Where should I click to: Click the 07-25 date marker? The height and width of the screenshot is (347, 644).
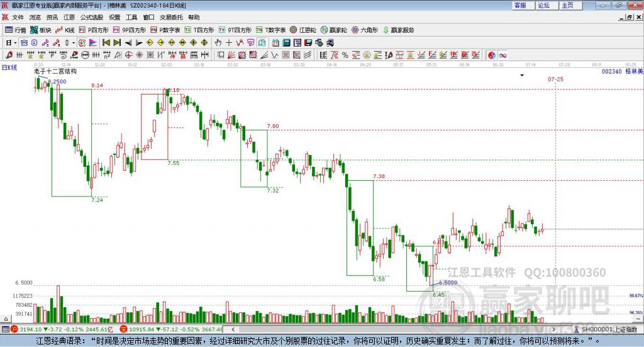pos(556,79)
